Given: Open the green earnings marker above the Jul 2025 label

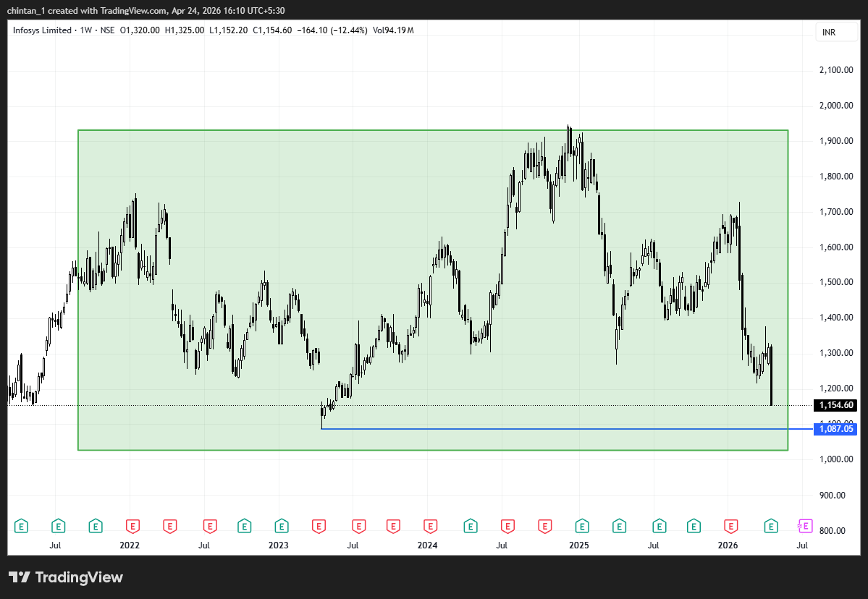Looking at the screenshot, I should coord(659,526).
